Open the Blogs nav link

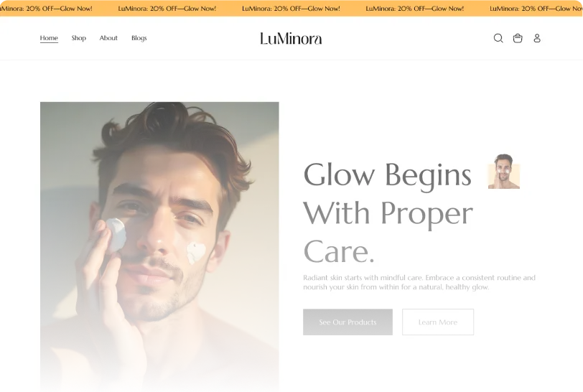click(x=139, y=38)
